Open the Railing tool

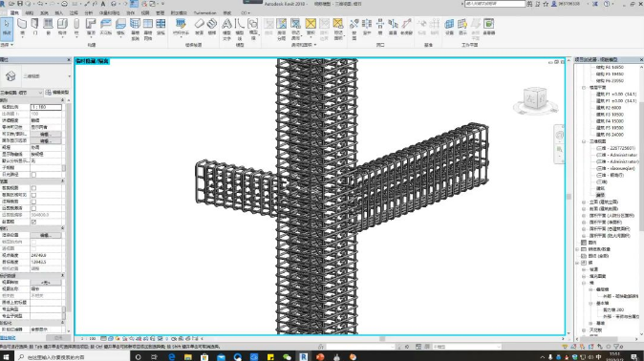(181, 28)
